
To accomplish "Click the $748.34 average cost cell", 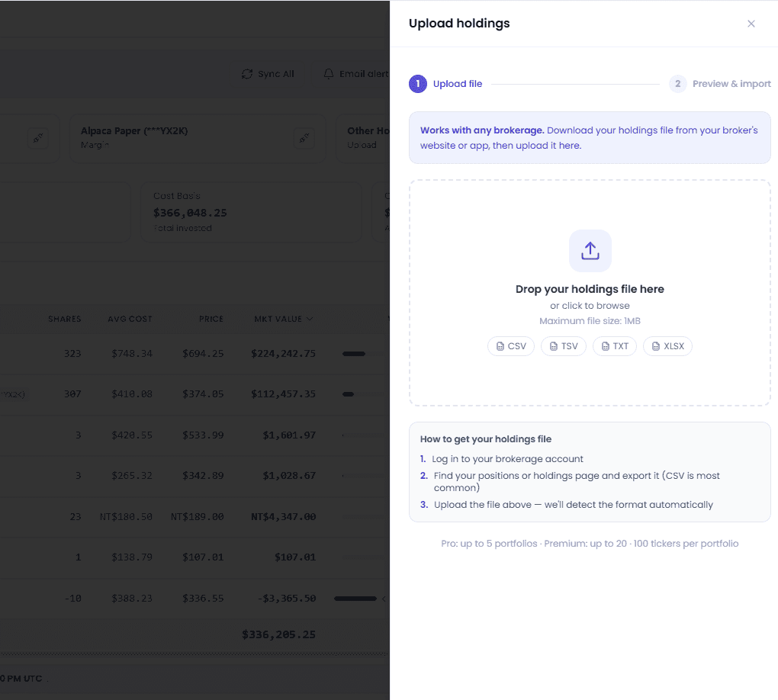I will point(132,354).
